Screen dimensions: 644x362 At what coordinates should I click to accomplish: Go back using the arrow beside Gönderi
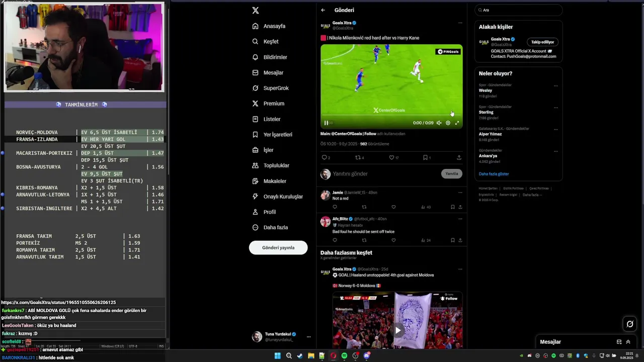(x=323, y=10)
